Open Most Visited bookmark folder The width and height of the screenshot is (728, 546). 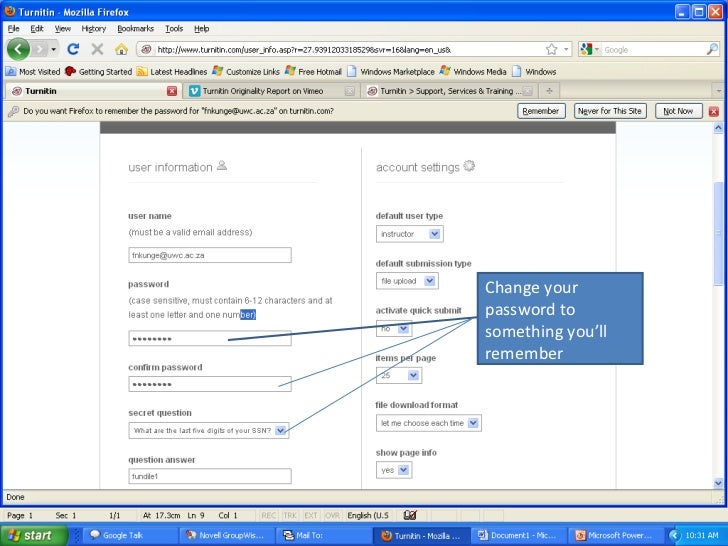pyautogui.click(x=33, y=72)
